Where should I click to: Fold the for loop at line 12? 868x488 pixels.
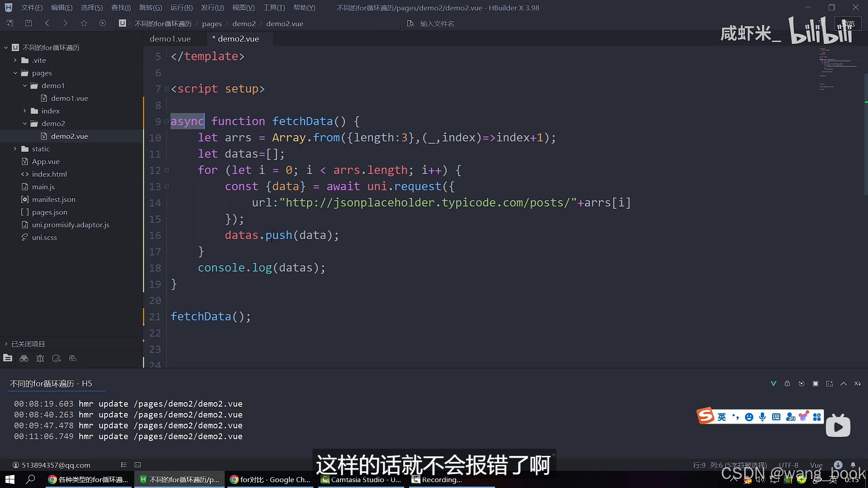coord(166,170)
